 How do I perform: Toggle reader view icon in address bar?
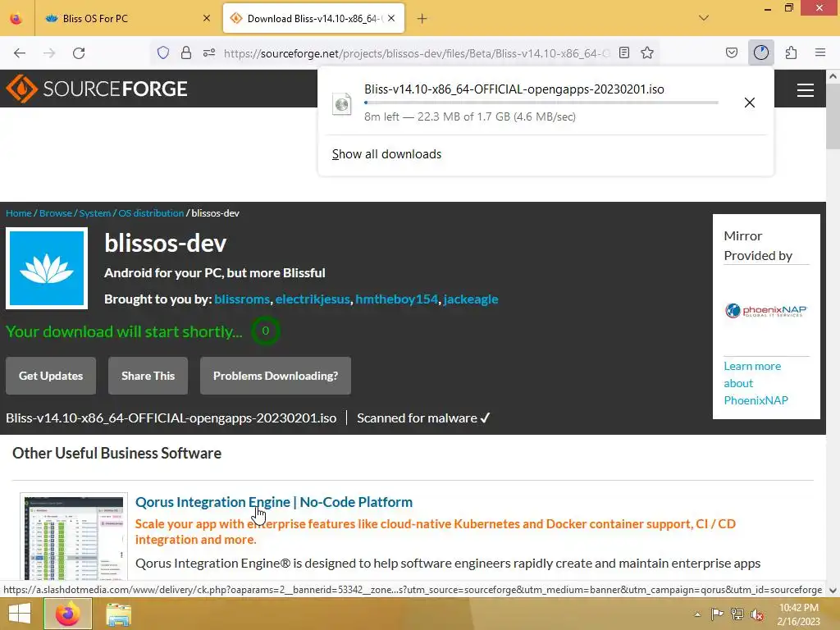pyautogui.click(x=624, y=52)
